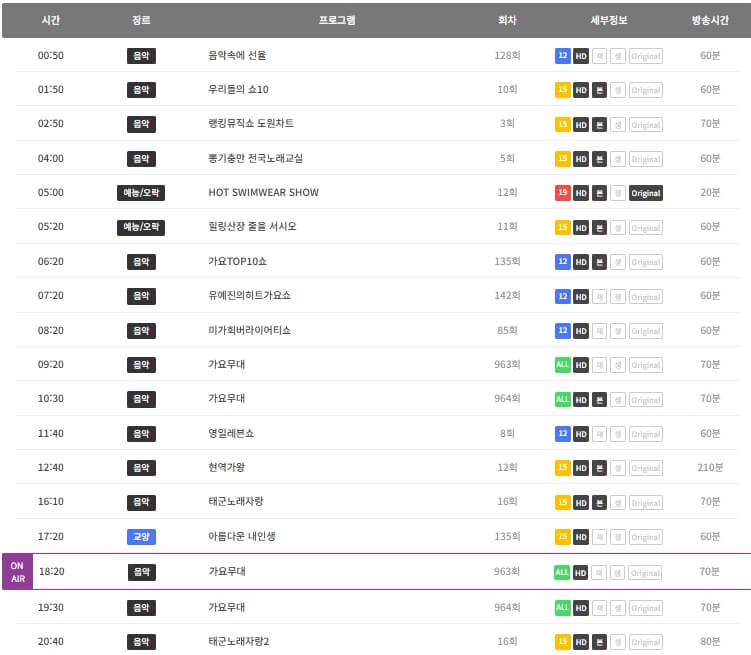
Task: Click the 12 rating badge for 영일레븐쇼
Action: tap(562, 433)
